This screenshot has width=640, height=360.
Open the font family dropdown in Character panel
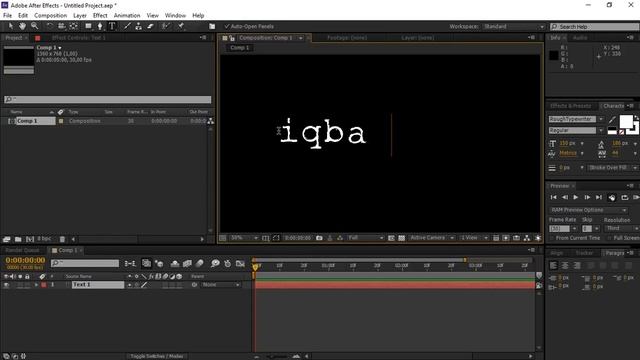[601, 119]
